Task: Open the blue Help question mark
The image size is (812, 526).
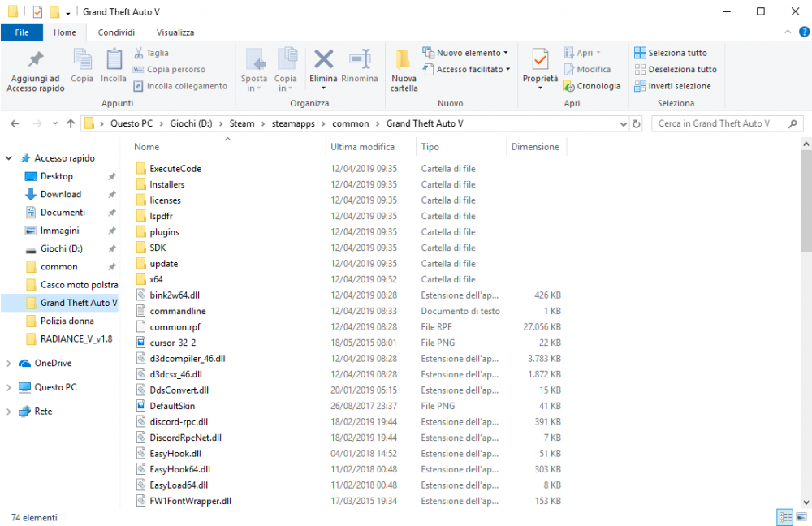Action: (804, 32)
